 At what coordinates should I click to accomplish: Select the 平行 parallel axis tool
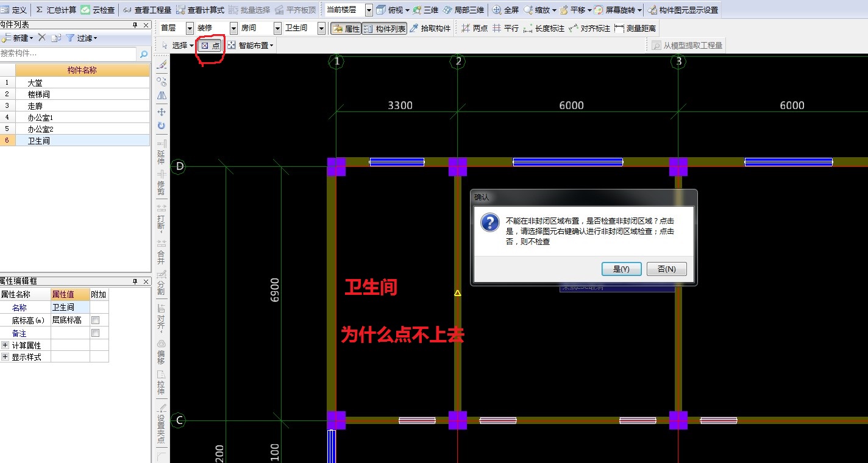point(505,28)
